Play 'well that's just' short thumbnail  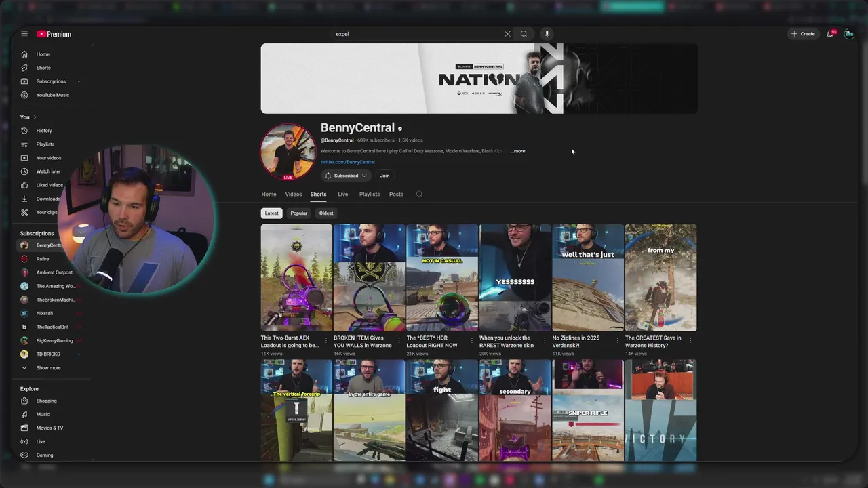[588, 278]
